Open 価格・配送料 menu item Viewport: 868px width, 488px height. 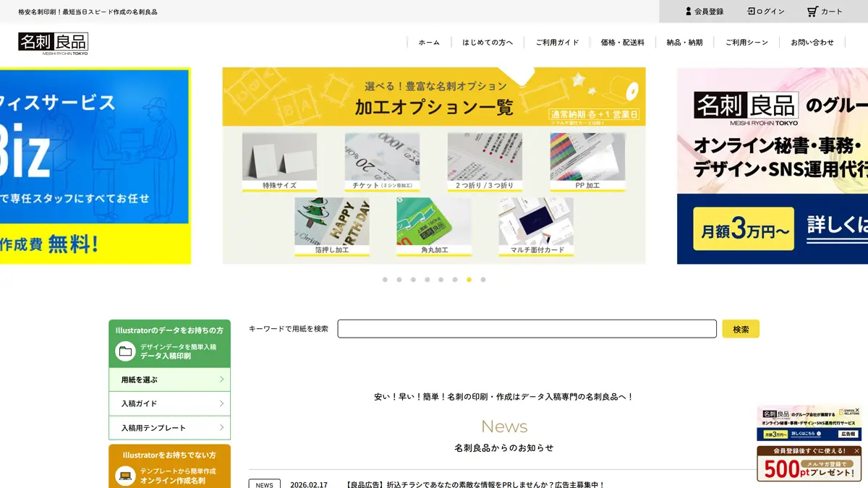(x=622, y=43)
